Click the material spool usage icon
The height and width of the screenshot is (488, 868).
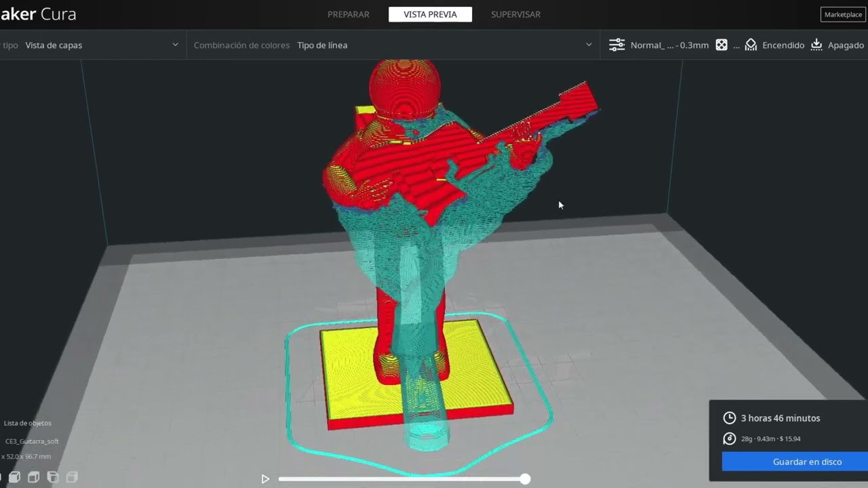click(730, 439)
